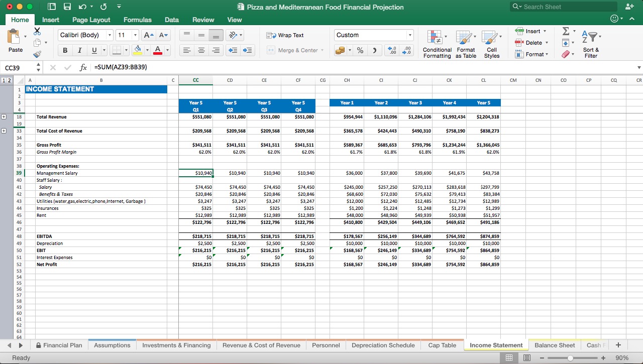
Task: Click the zoom slider handle
Action: point(570,358)
